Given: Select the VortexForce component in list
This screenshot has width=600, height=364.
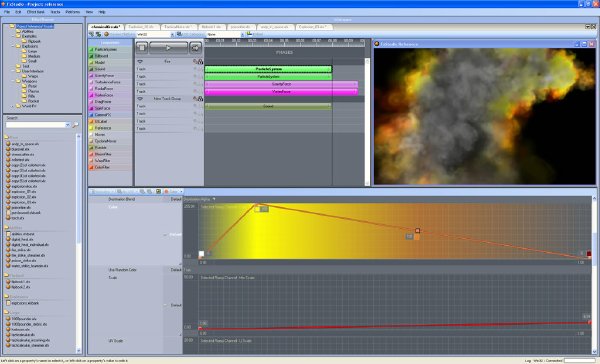Looking at the screenshot, I should click(x=110, y=95).
